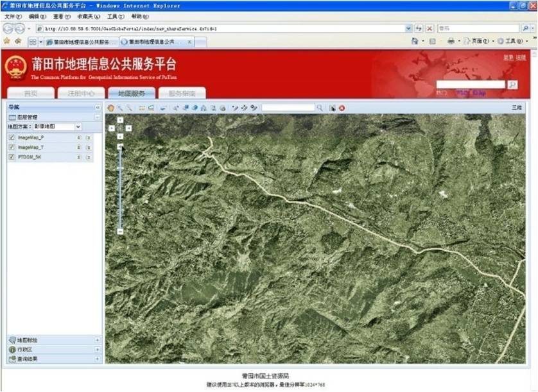Expand the 行政区 panel

coord(97,350)
